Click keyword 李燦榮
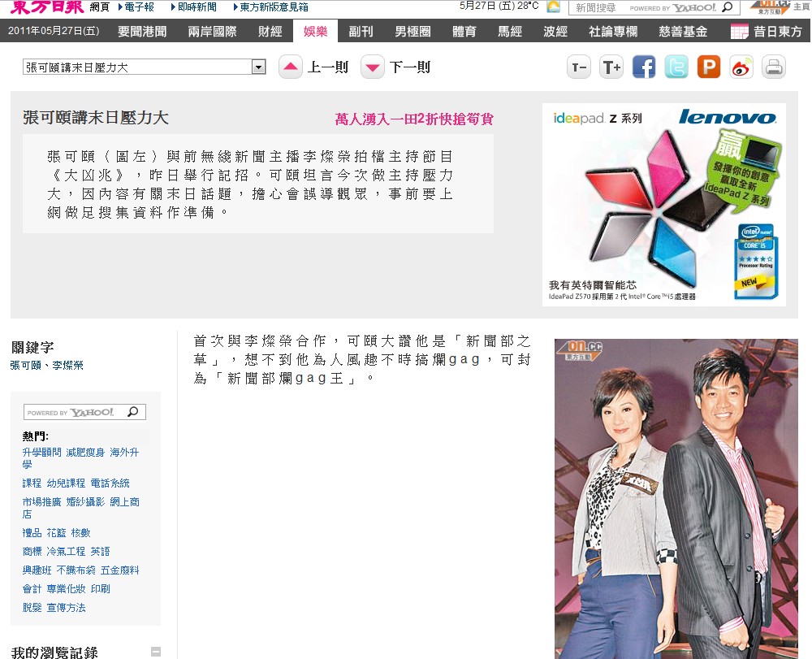Viewport: 812px width, 659px height. tap(68, 365)
